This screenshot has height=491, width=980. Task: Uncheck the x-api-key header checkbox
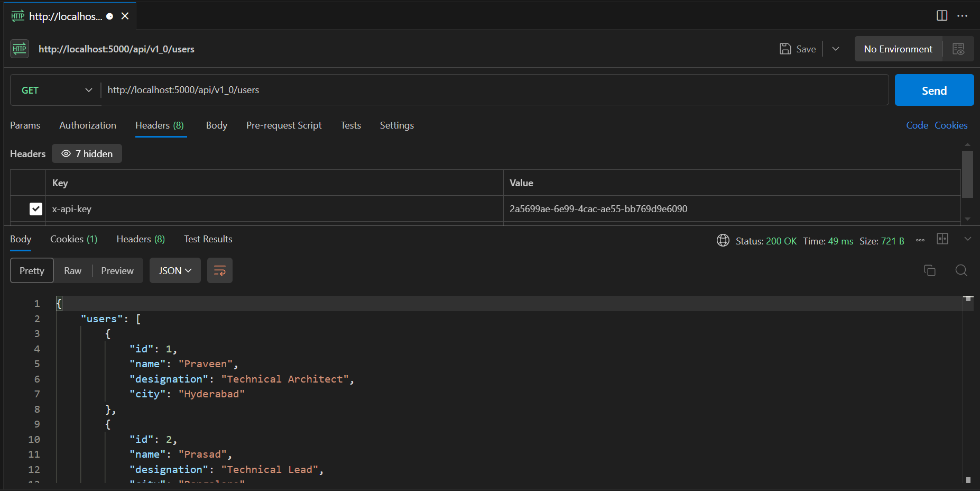[x=36, y=209]
